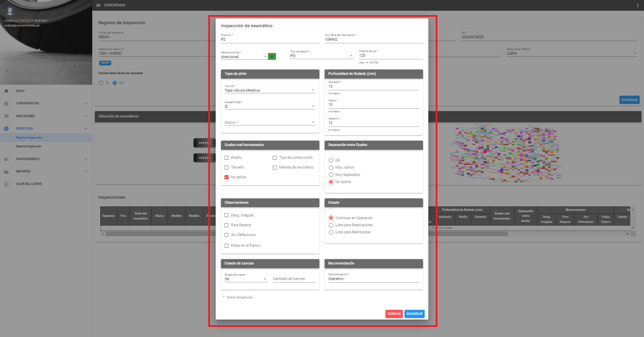
Task: Click the hamburger menu icon beside CONCREMAX
Action: click(x=98, y=5)
